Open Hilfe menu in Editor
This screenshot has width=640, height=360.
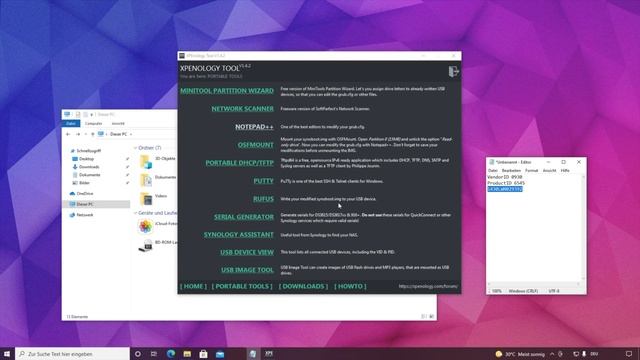565,170
